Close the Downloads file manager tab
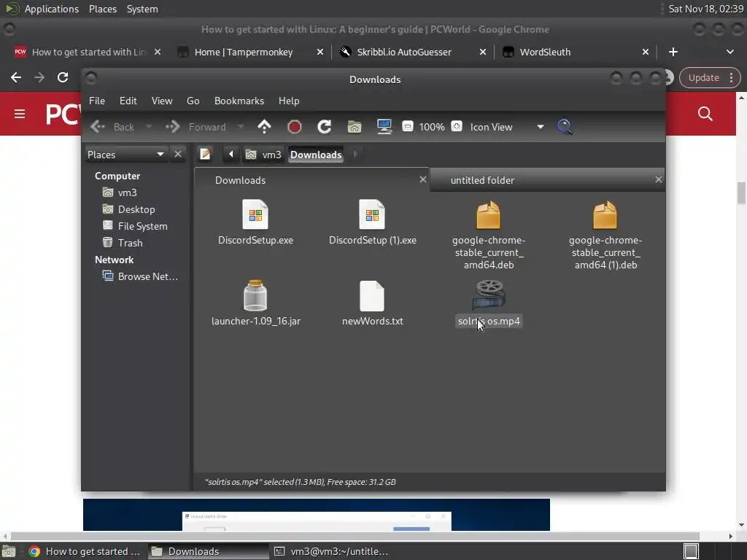 point(422,179)
